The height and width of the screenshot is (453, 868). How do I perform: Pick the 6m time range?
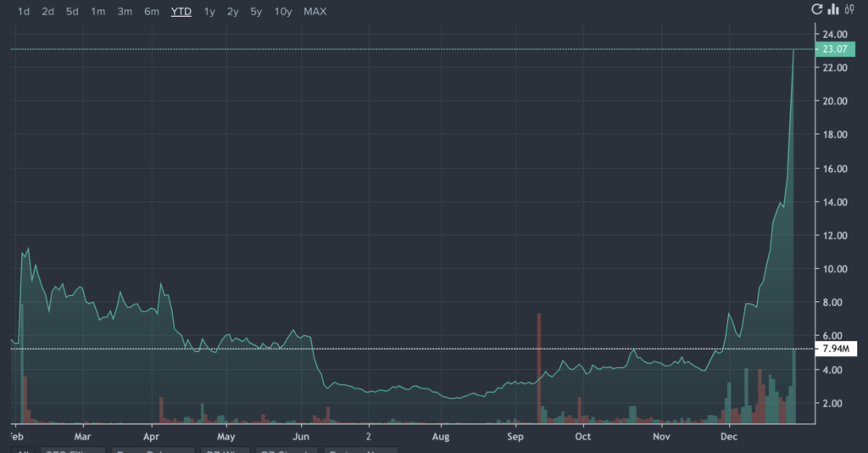click(152, 12)
